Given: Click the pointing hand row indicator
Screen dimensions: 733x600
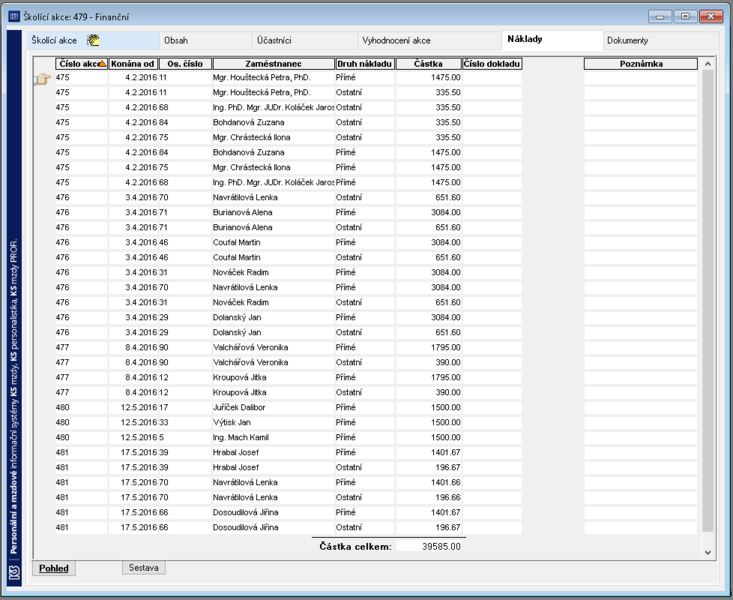Looking at the screenshot, I should (43, 79).
